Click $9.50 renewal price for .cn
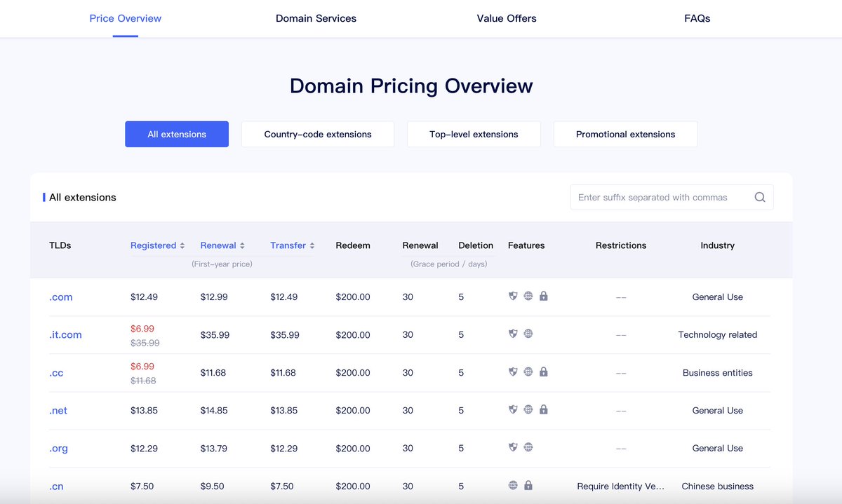The height and width of the screenshot is (504, 842). (x=212, y=486)
